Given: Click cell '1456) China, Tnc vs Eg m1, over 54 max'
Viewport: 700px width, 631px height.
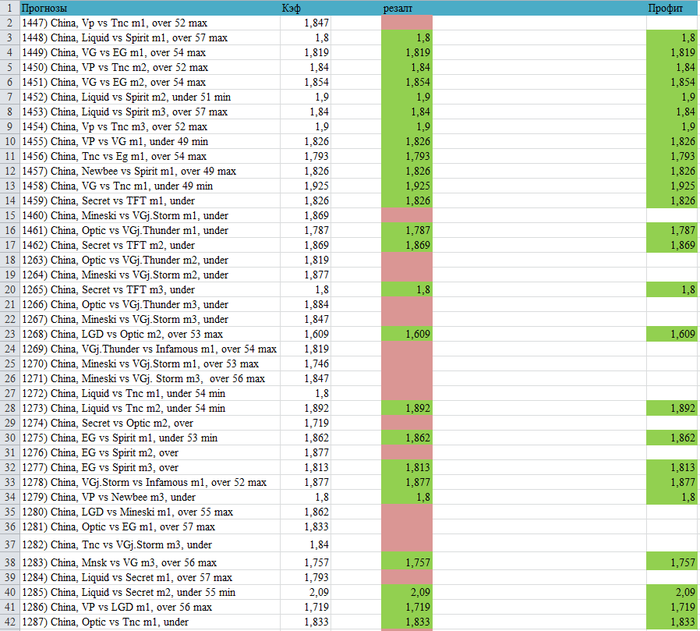Looking at the screenshot, I should (150, 156).
